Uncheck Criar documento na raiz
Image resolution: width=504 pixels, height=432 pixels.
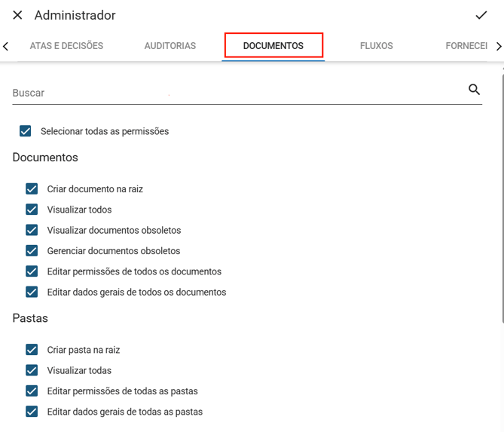click(32, 189)
